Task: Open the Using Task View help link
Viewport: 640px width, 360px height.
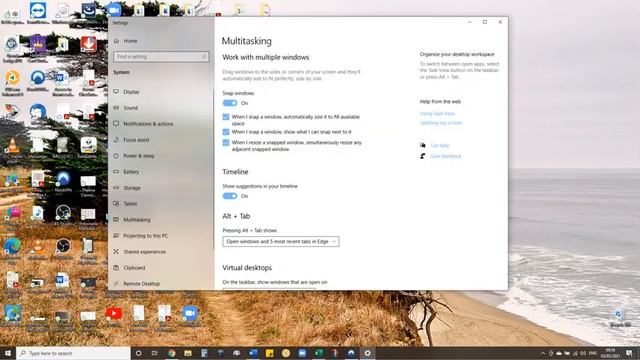Action: pos(437,113)
